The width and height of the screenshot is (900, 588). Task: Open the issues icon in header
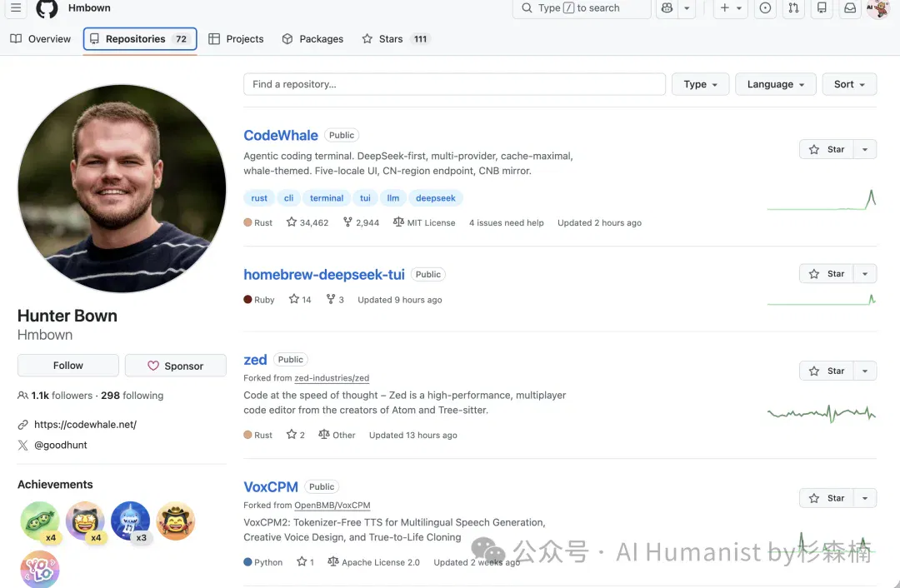(765, 8)
